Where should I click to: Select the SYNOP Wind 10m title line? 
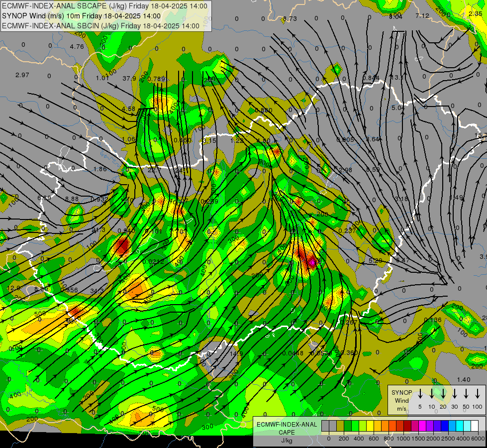pos(82,16)
